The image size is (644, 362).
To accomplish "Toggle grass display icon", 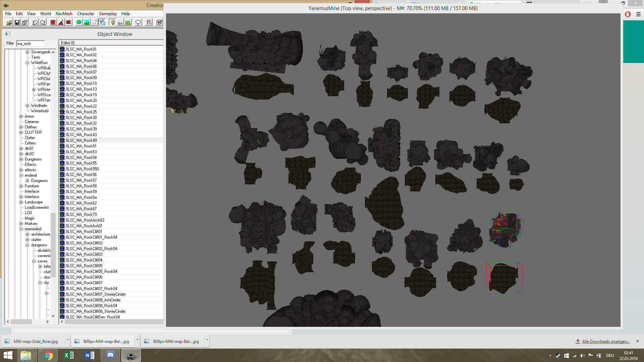I will click(x=128, y=22).
